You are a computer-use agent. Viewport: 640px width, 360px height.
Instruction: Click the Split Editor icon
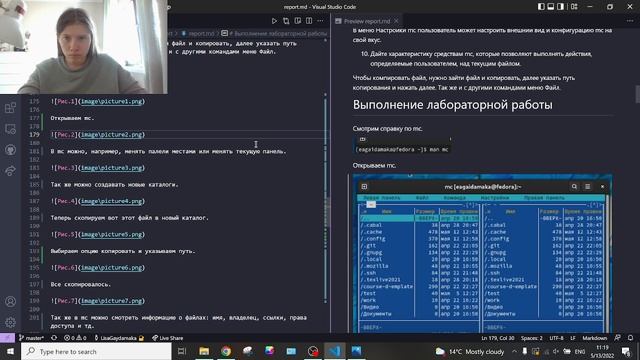pyautogui.click(x=309, y=21)
